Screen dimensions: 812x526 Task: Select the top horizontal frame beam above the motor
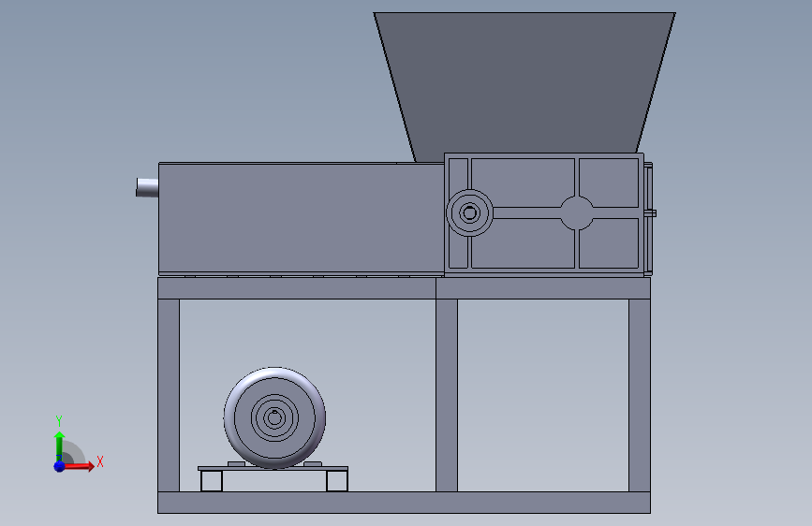pos(297,288)
